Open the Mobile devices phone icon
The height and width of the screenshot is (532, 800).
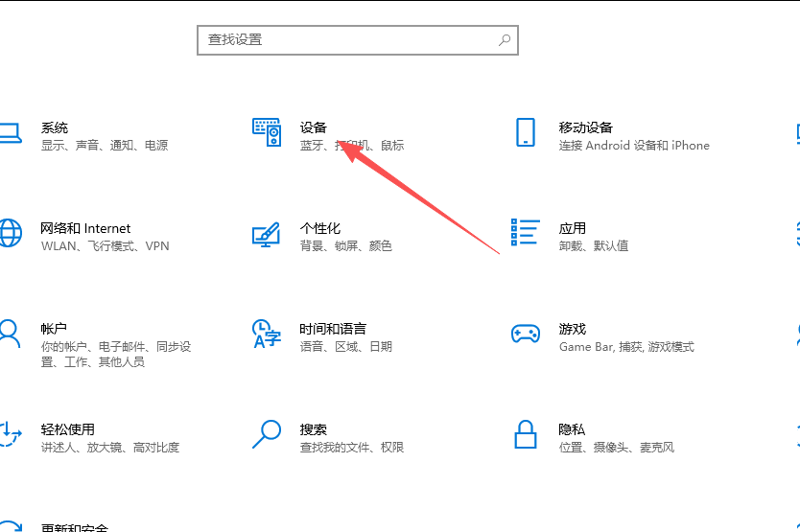pos(525,132)
